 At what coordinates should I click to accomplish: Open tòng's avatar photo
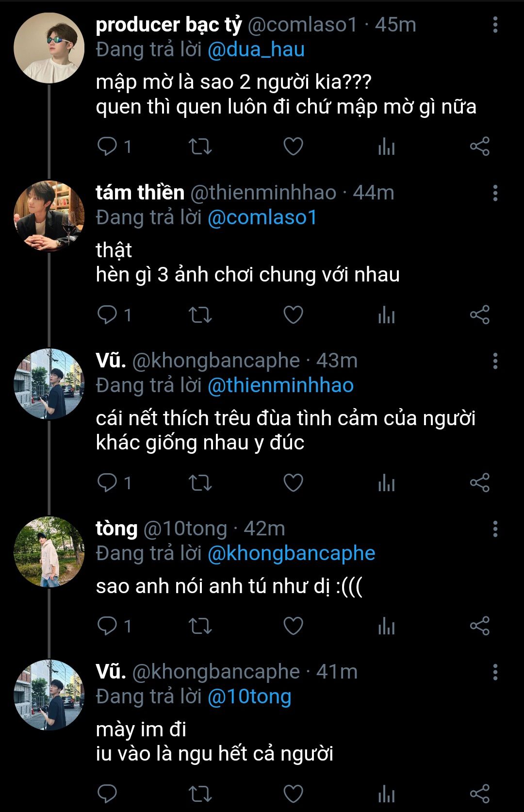tap(49, 552)
